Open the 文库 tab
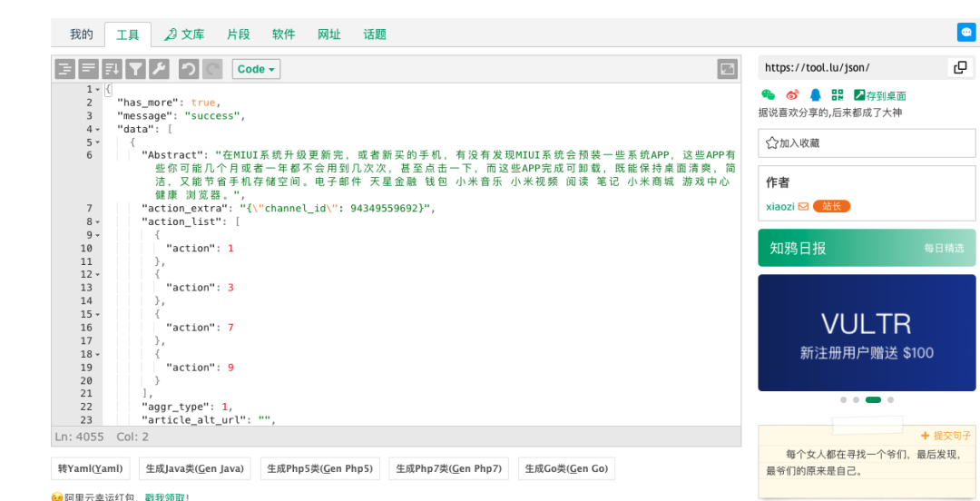980x501 pixels. [x=184, y=34]
